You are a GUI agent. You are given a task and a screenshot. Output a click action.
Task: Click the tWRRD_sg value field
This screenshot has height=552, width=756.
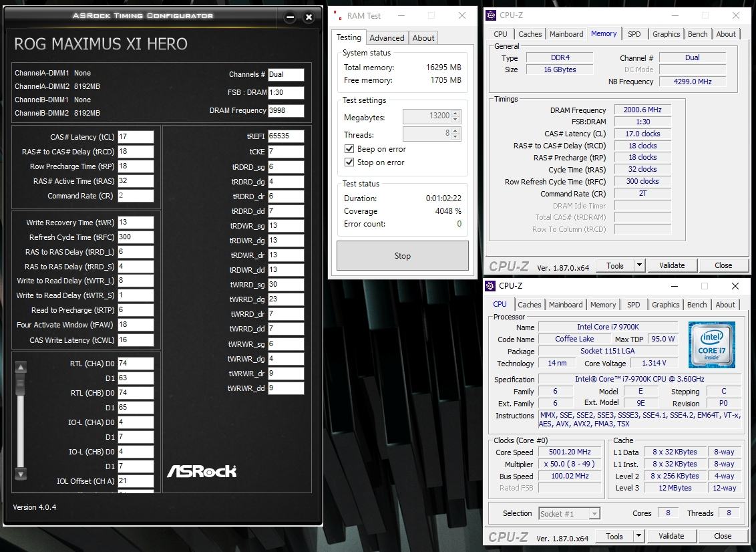click(x=287, y=285)
